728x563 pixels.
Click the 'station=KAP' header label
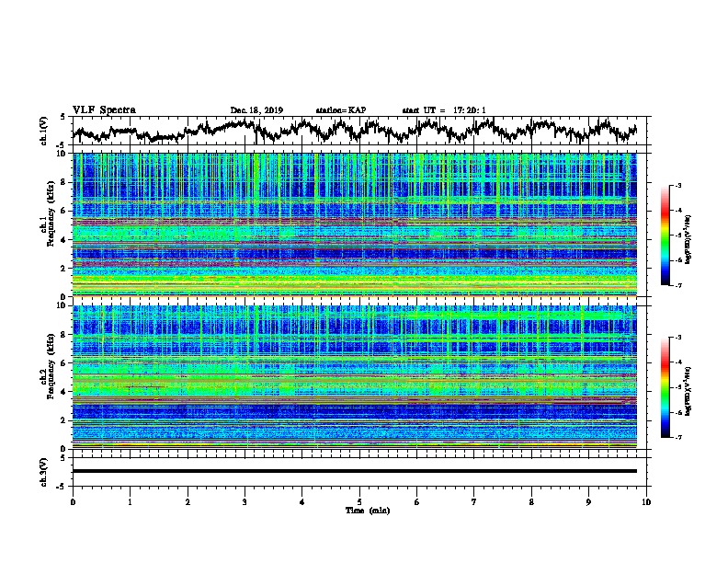(341, 110)
